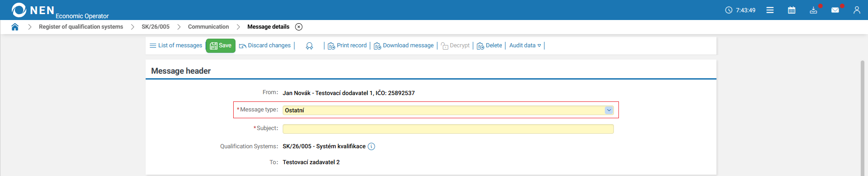Go to home via house icon
The image size is (868, 176).
[15, 27]
